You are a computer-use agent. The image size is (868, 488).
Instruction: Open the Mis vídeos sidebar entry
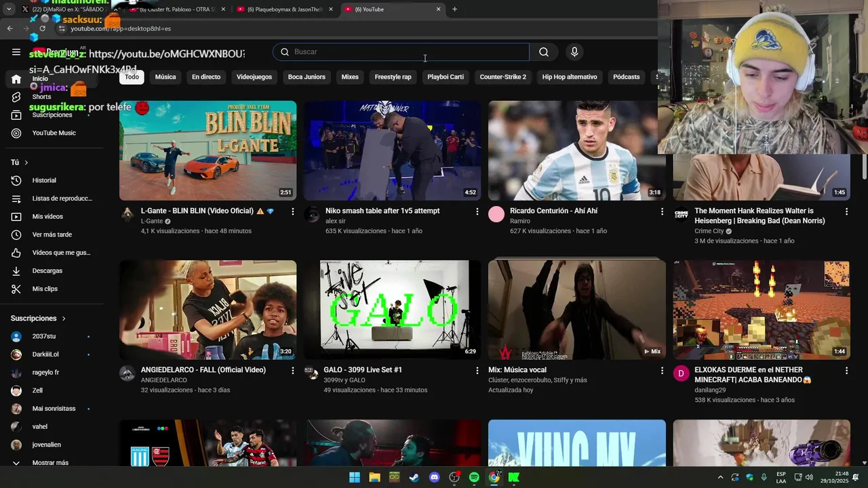pyautogui.click(x=54, y=216)
